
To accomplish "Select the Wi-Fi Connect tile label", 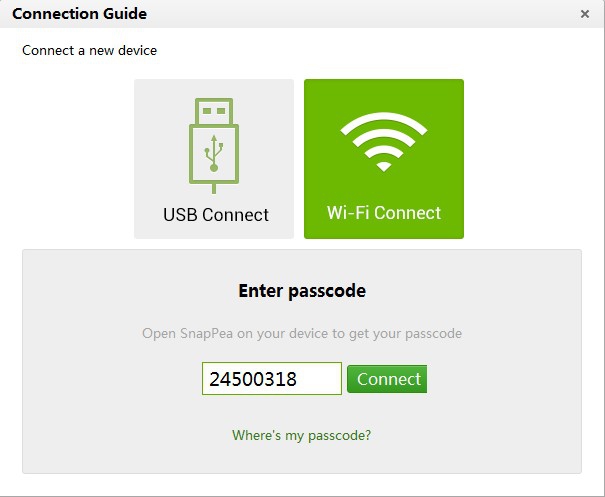I will pos(384,213).
